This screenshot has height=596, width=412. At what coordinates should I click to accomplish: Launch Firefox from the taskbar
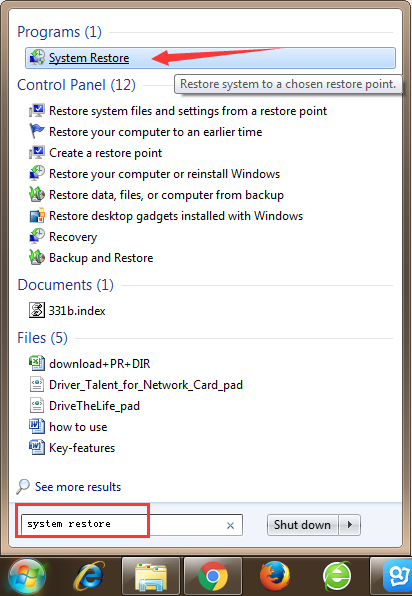coord(275,576)
